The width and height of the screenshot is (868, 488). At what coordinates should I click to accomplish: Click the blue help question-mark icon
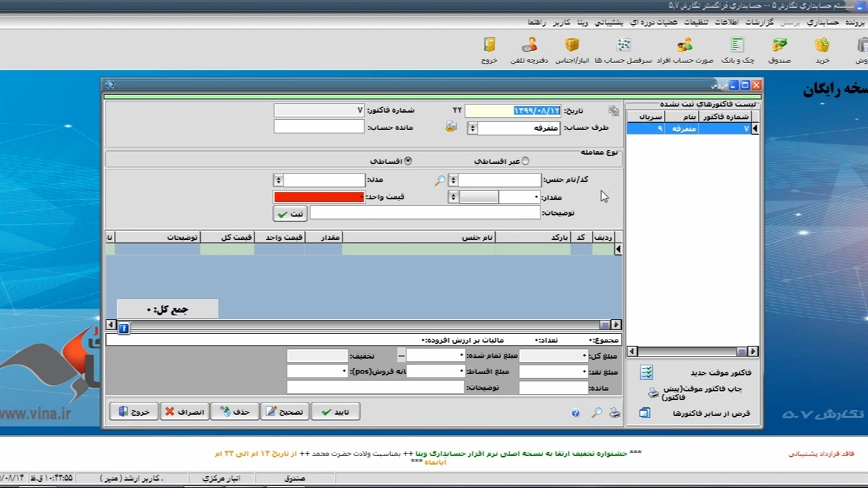576,413
